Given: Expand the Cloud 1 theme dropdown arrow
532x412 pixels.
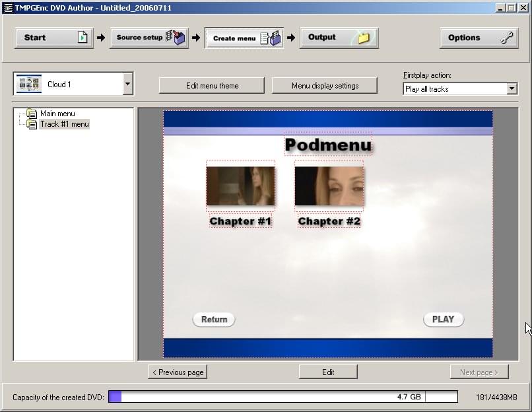Looking at the screenshot, I should tap(127, 83).
